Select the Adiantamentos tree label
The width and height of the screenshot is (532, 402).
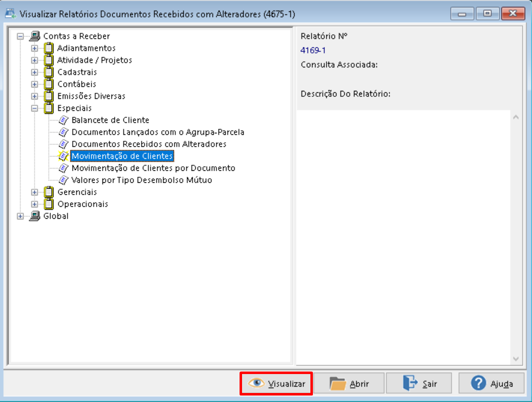(86, 48)
